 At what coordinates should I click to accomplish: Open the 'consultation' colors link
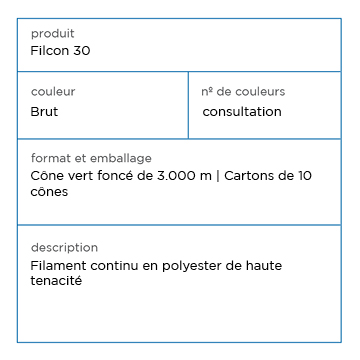click(x=242, y=112)
